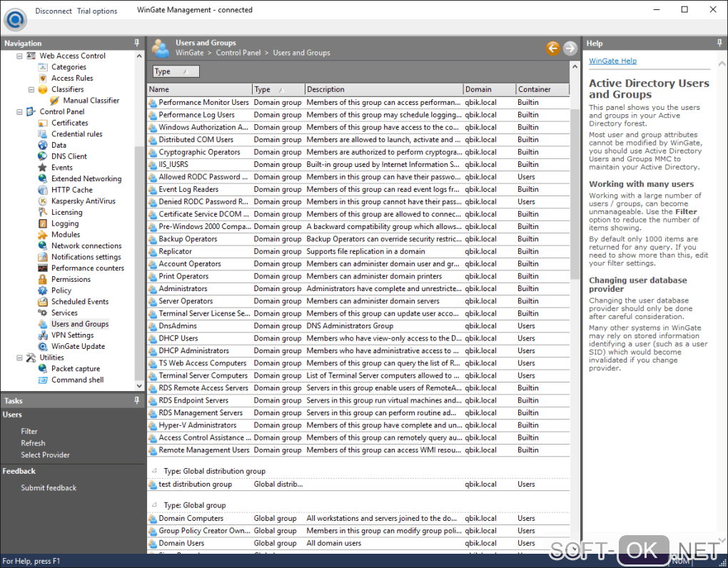
Task: Sort by the Domain column header
Action: click(490, 89)
